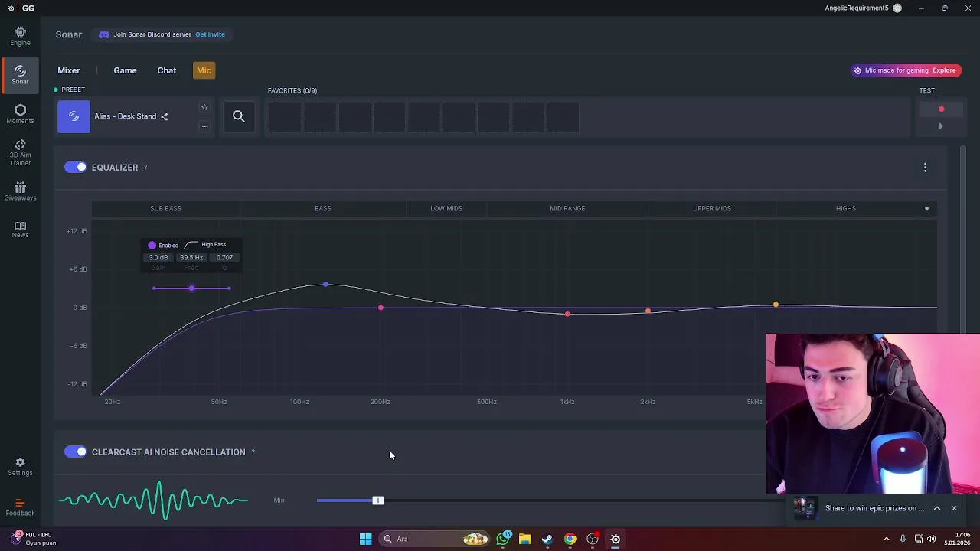980x551 pixels.
Task: Open Moments in the sidebar
Action: point(20,114)
